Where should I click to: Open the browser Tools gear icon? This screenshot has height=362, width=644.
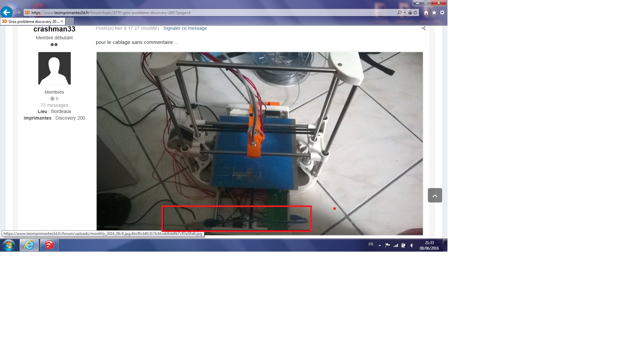(442, 12)
